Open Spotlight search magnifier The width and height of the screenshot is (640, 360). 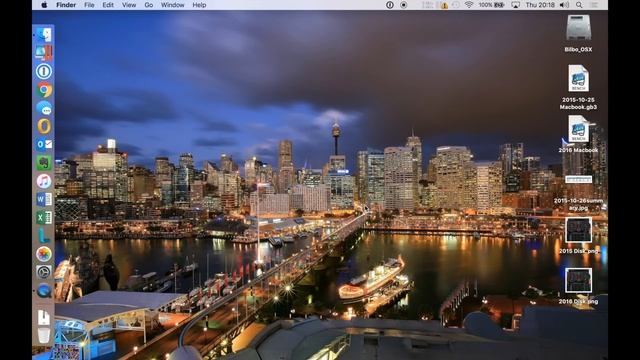point(579,5)
